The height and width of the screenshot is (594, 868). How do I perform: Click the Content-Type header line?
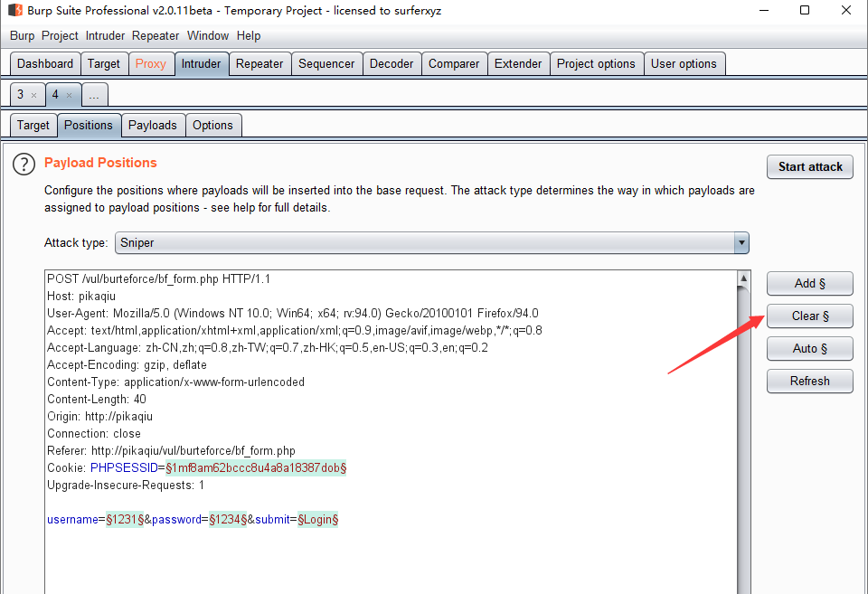click(176, 382)
